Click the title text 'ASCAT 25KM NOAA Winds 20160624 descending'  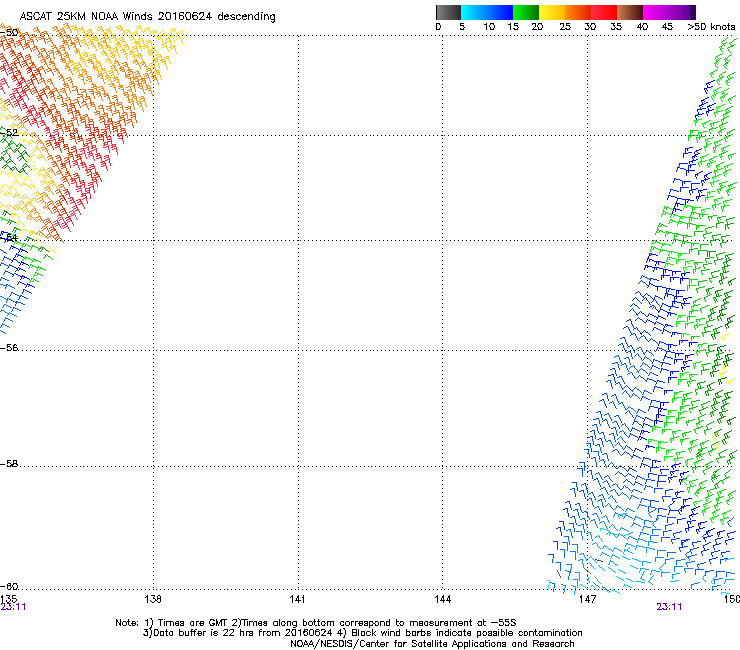point(147,17)
